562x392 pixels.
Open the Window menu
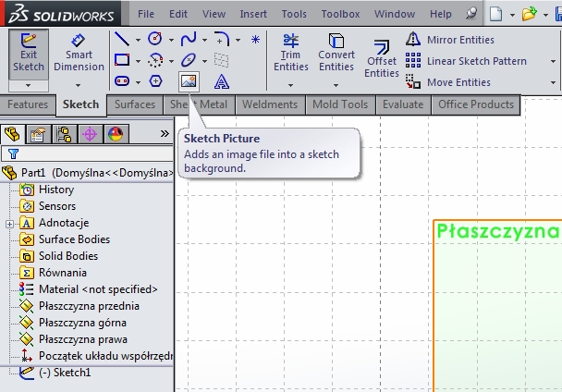395,14
